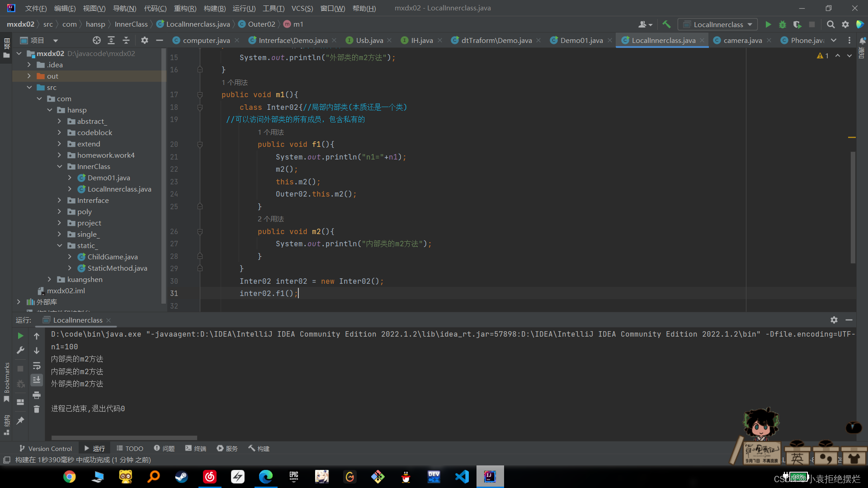Open the user account icon dropdown
868x488 pixels.
(645, 24)
